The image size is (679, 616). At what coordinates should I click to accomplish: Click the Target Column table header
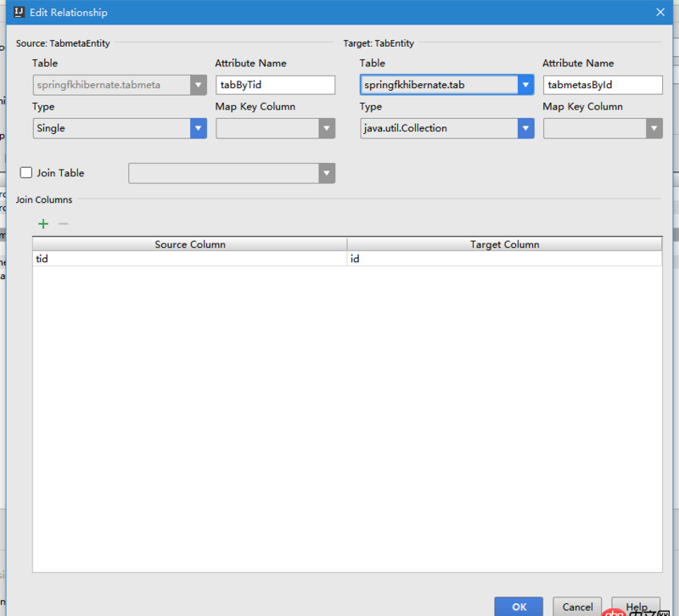504,244
